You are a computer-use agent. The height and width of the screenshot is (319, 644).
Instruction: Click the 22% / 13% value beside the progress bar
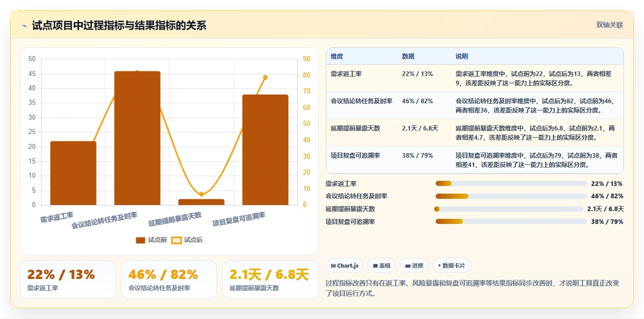click(607, 183)
